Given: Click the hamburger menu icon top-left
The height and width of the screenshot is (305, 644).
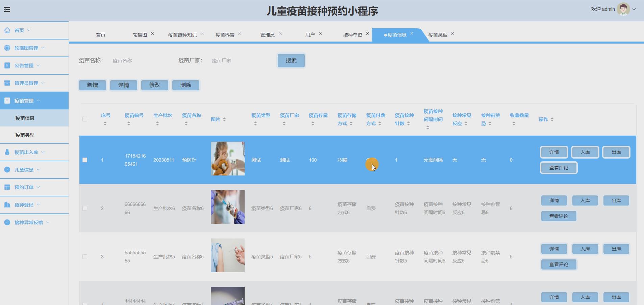Looking at the screenshot, I should 7,9.
